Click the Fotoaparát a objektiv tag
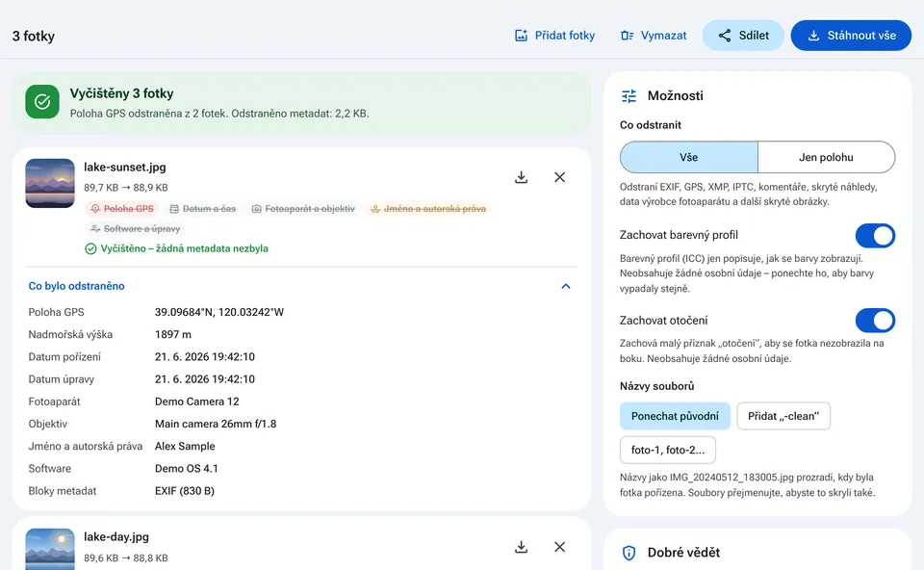The width and height of the screenshot is (924, 570). (303, 209)
